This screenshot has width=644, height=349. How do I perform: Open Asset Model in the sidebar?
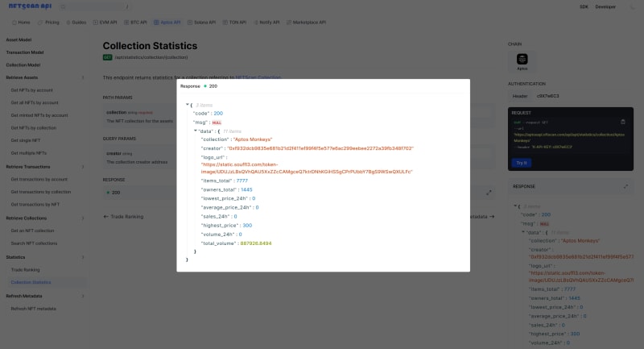click(x=19, y=39)
